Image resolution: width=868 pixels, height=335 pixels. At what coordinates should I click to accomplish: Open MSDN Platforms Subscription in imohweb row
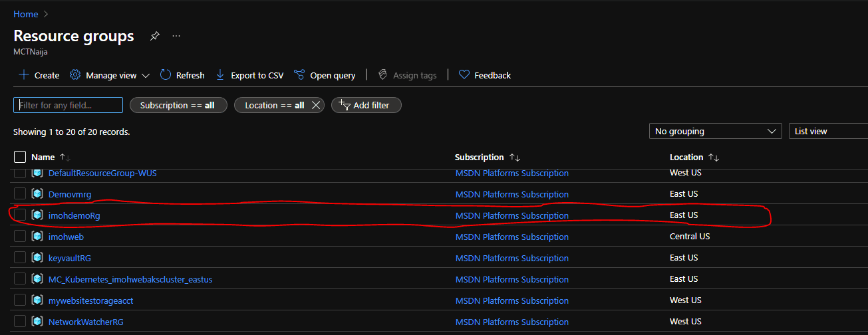point(512,237)
